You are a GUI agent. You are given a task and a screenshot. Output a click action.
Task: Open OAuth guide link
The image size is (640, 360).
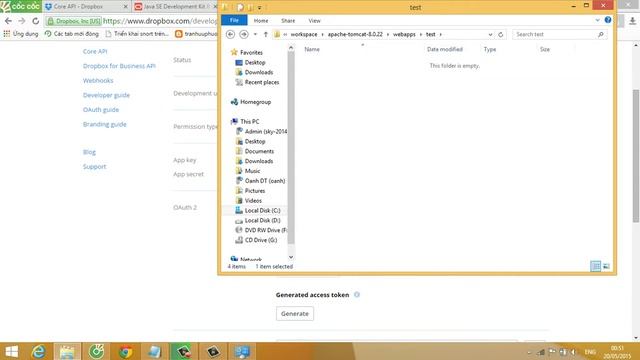(101, 110)
